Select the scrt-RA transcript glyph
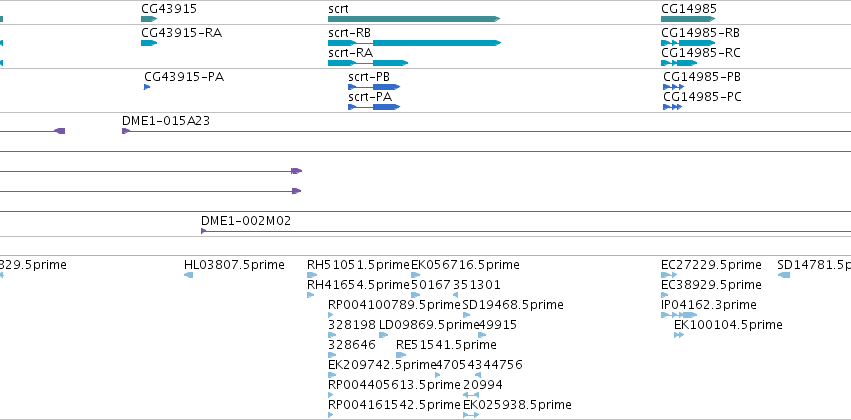Viewport: 851px width, 420px height. coord(367,63)
